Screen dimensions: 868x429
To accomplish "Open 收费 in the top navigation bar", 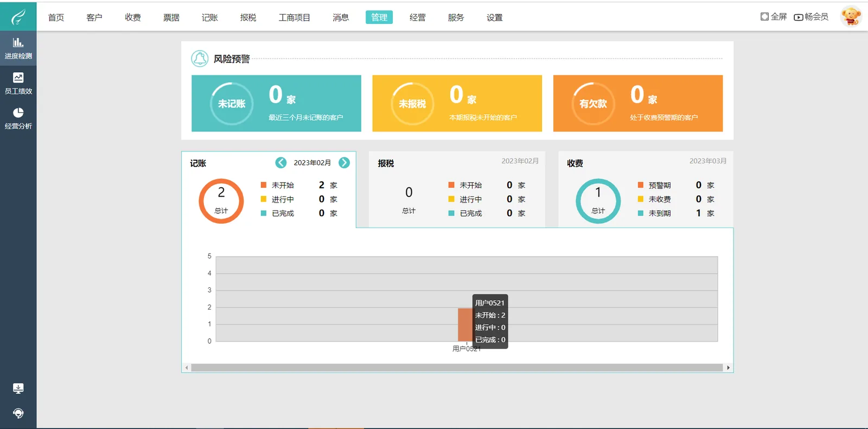I will (133, 17).
